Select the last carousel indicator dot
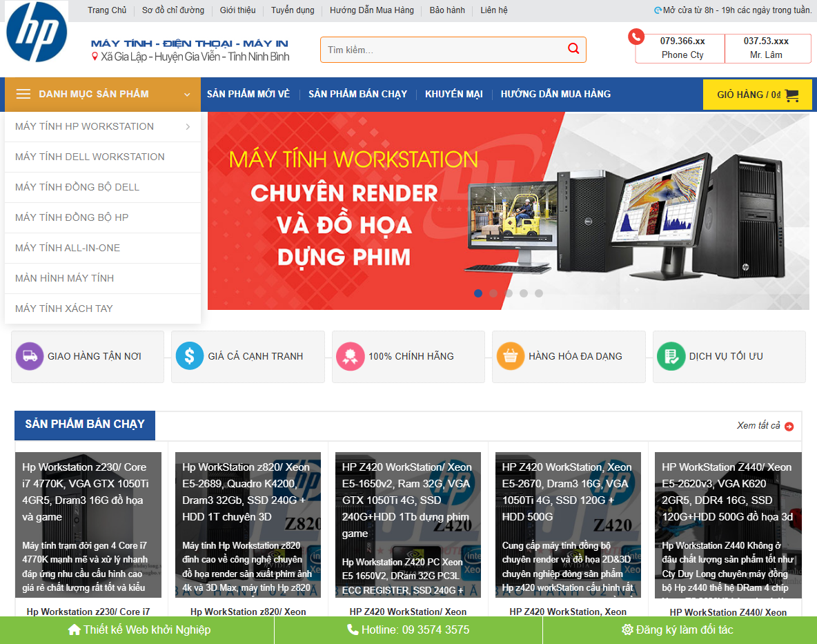817x644 pixels. 539,293
